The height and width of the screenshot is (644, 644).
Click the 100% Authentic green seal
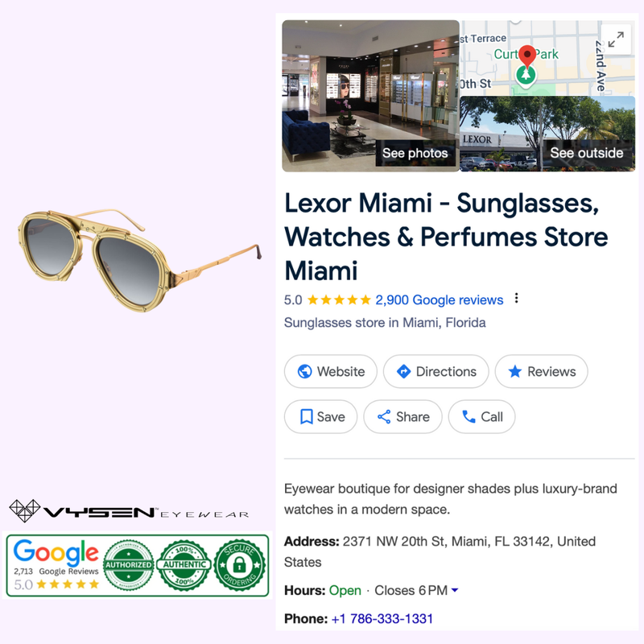[184, 565]
